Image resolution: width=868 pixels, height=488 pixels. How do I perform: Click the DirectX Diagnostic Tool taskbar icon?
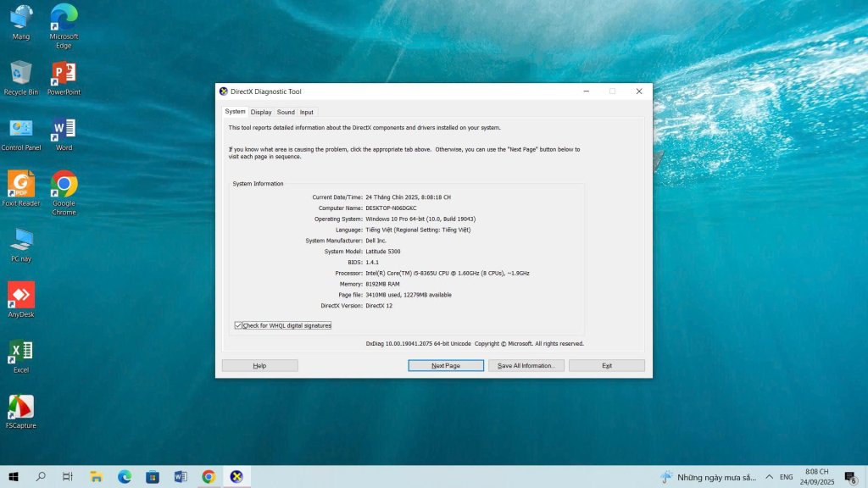[x=236, y=477]
